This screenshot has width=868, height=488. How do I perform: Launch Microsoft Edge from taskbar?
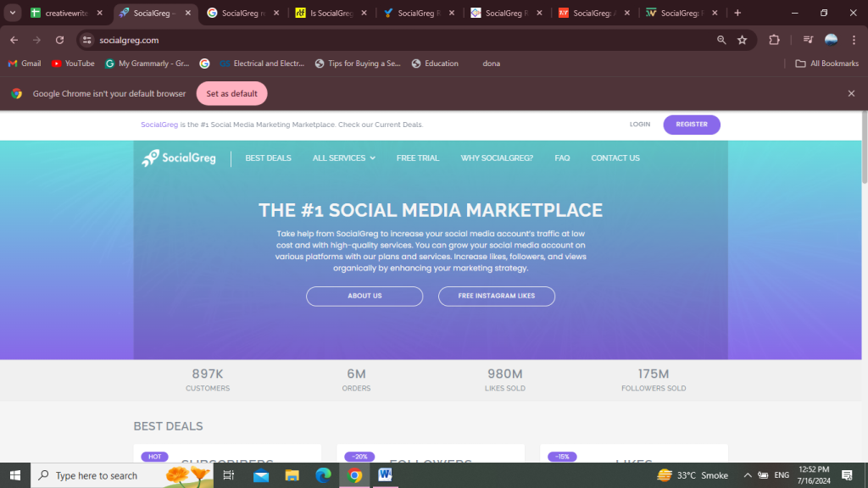coord(323,475)
